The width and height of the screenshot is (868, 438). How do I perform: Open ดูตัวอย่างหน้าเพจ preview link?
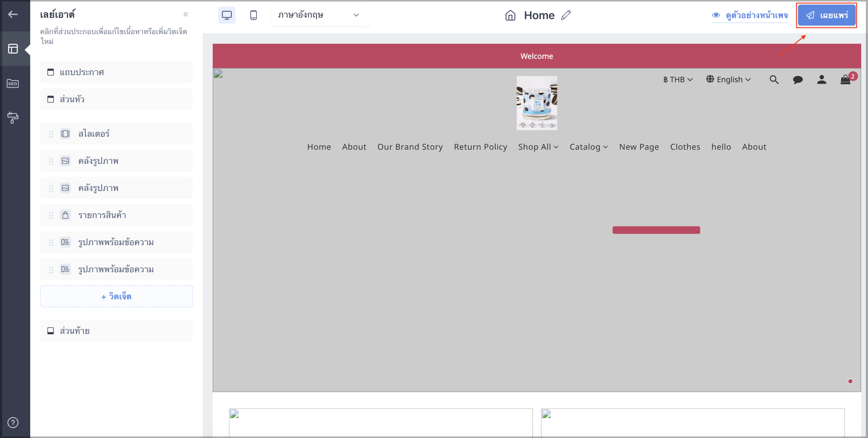click(x=750, y=15)
